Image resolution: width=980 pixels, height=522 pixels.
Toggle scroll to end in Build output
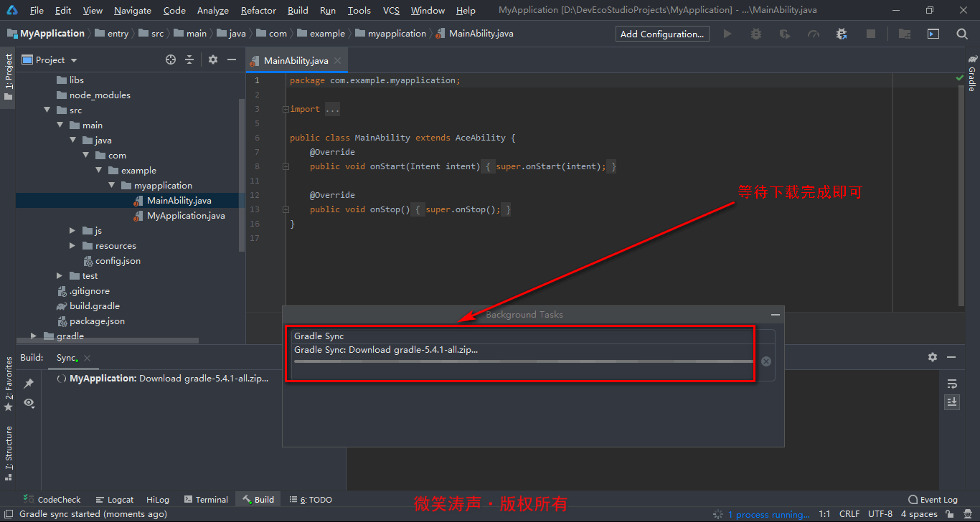coord(952,402)
